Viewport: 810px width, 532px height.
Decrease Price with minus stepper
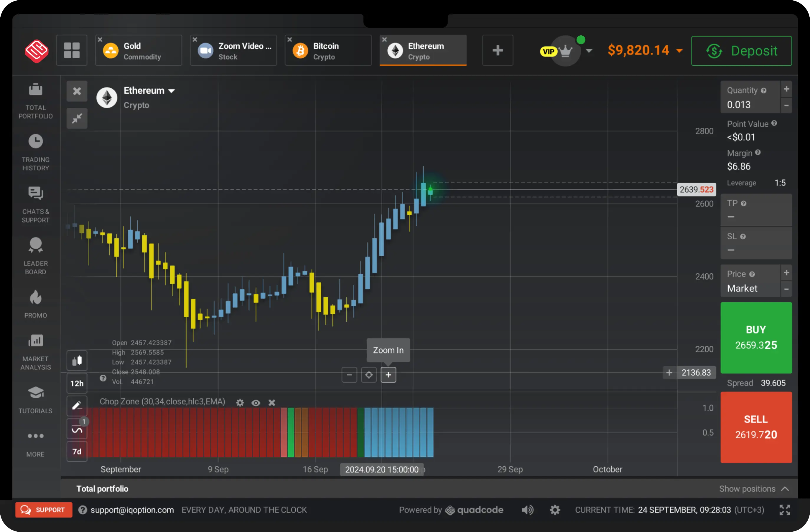786,289
